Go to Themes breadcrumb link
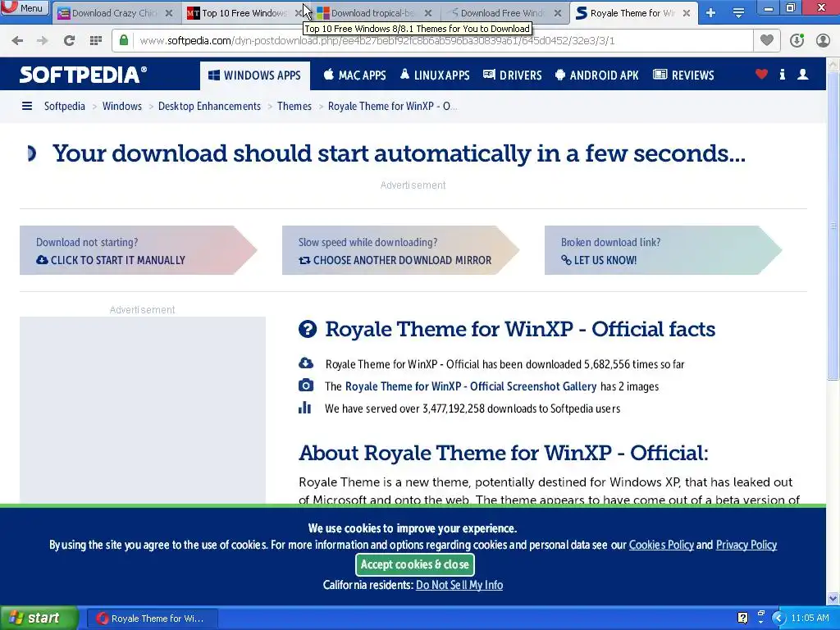The height and width of the screenshot is (630, 840). [294, 106]
